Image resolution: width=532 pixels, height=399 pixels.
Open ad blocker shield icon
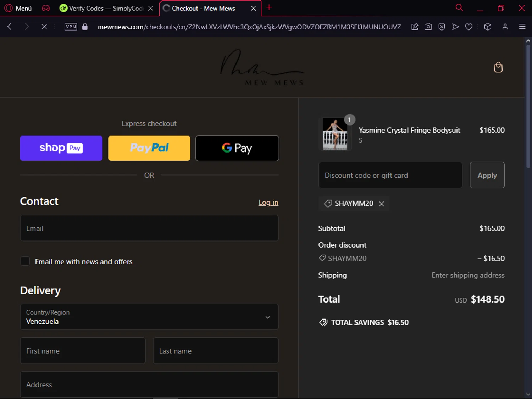point(442,27)
